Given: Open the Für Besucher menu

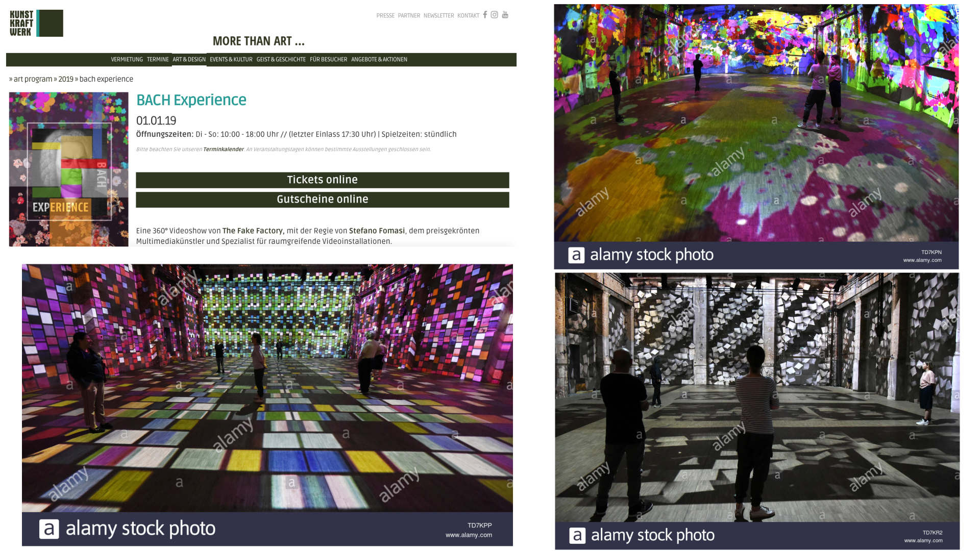Looking at the screenshot, I should (328, 60).
